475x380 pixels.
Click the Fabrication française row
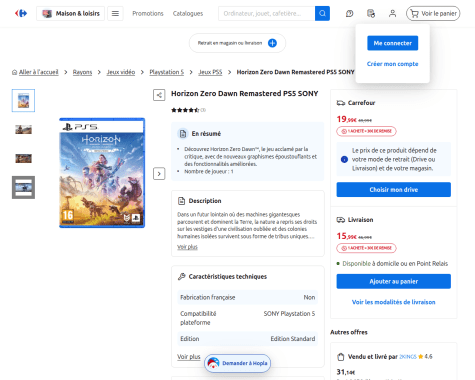tap(247, 297)
